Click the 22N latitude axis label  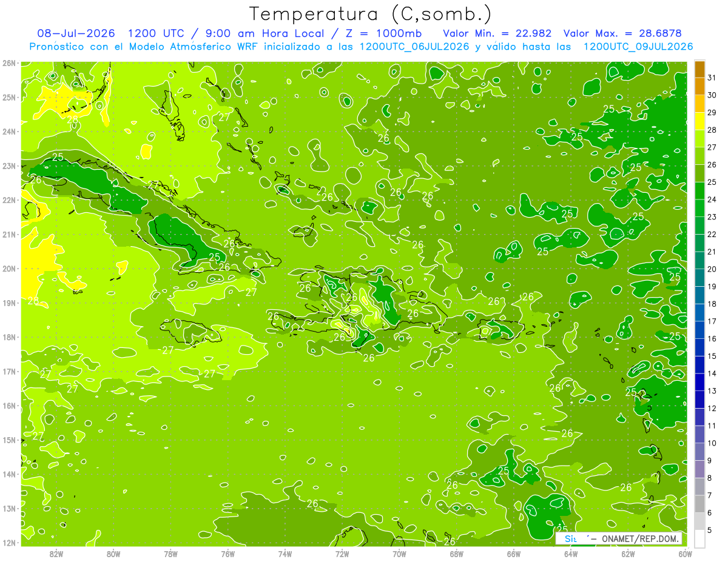10,200
